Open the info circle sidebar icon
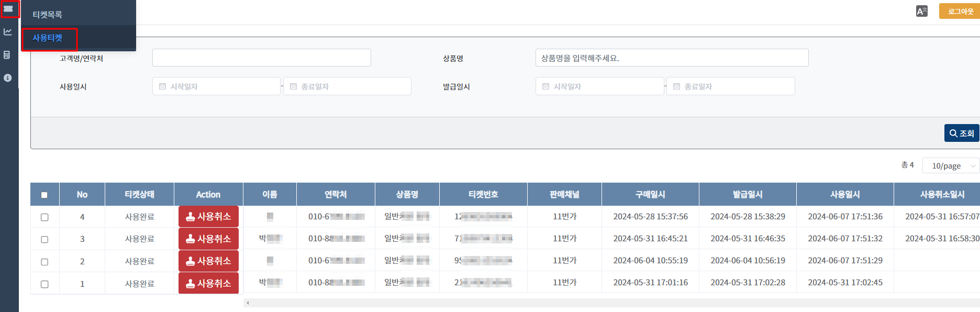This screenshot has height=312, width=980. pos(7,78)
